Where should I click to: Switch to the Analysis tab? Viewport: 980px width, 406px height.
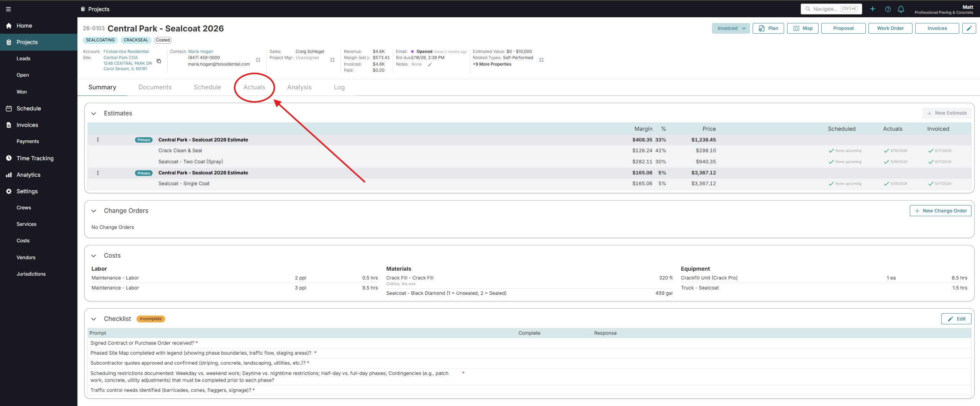click(299, 87)
